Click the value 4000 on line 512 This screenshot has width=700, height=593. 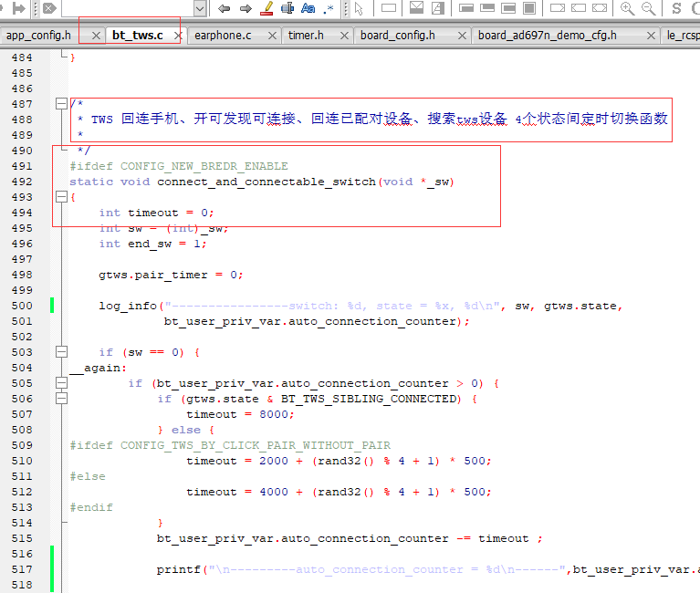click(274, 492)
